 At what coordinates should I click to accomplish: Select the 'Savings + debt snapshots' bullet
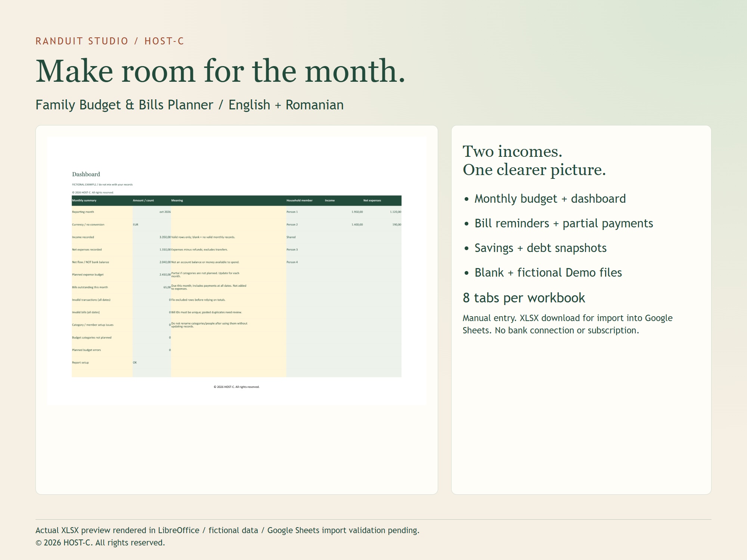[540, 248]
